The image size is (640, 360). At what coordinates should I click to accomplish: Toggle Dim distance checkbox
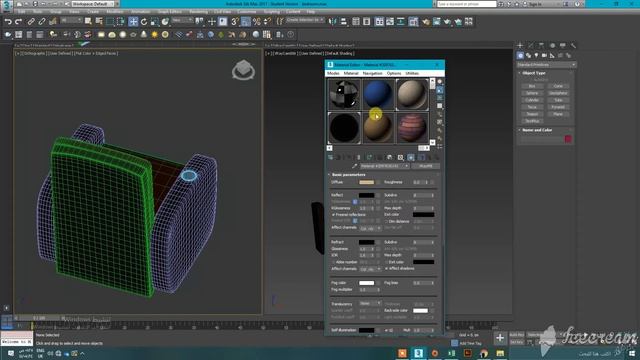pyautogui.click(x=386, y=221)
